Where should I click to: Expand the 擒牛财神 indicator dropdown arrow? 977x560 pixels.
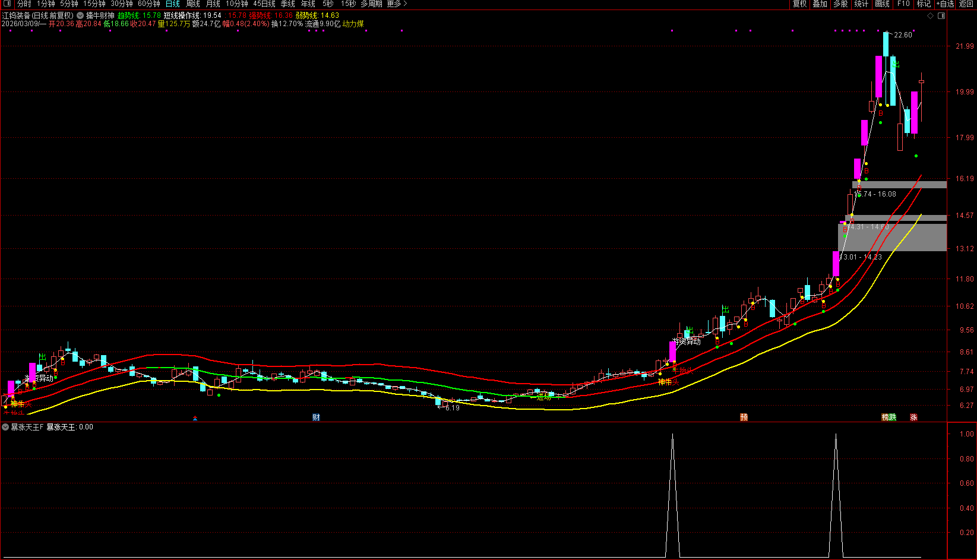click(80, 15)
